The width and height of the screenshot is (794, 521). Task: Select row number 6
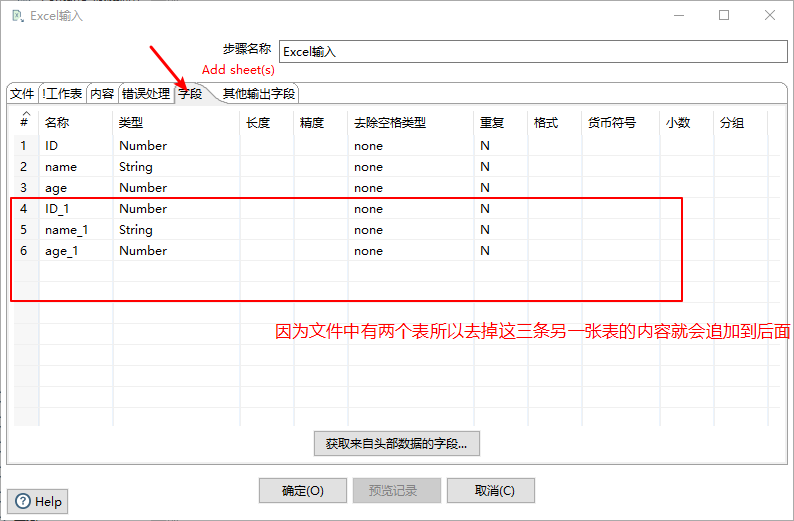point(24,251)
